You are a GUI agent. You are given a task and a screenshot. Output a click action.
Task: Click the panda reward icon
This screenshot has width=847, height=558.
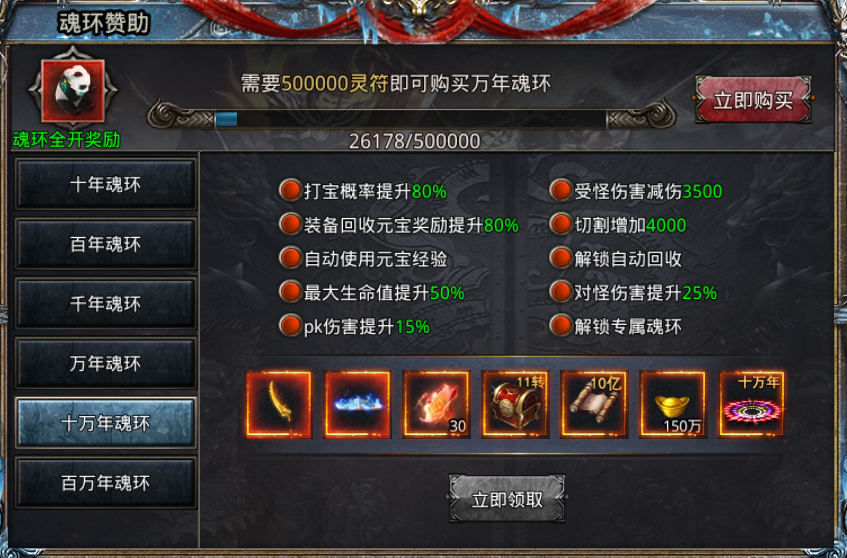coord(73,91)
